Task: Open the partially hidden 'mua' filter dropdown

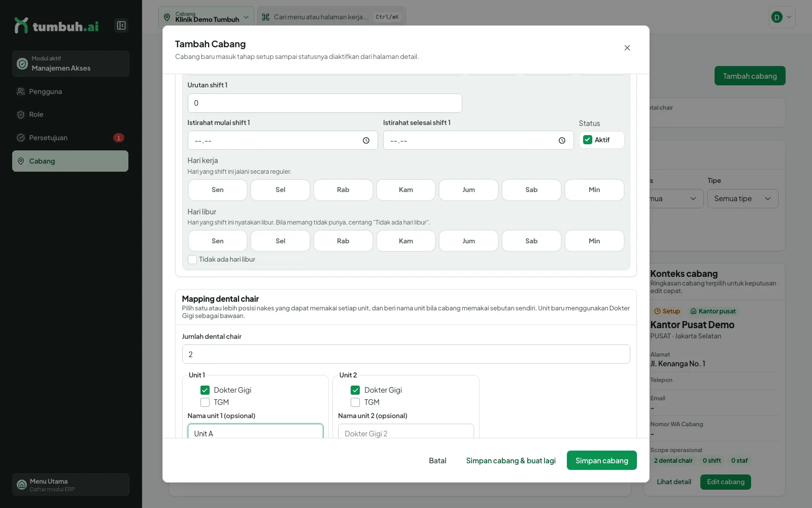Action: pyautogui.click(x=676, y=199)
